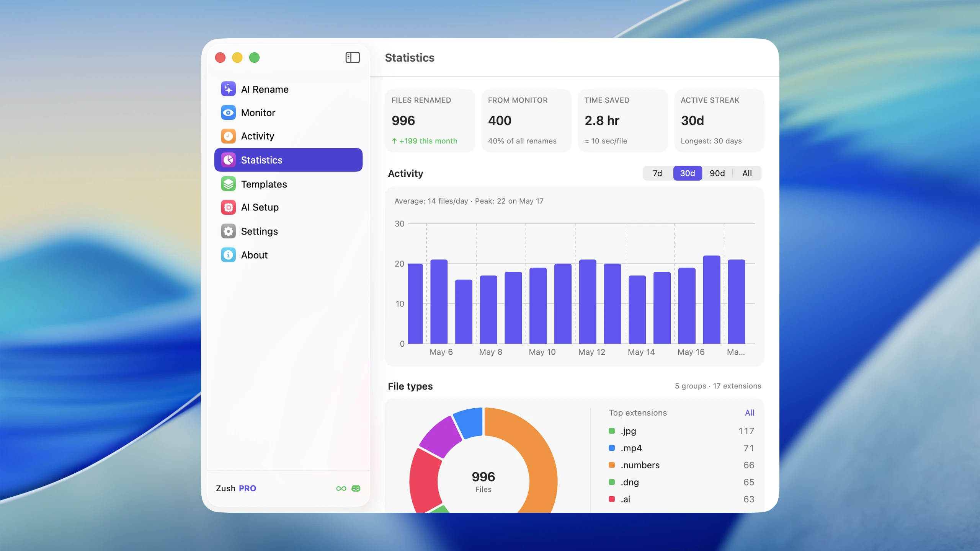980x551 pixels.
Task: Click the green .dng color swatch
Action: click(612, 482)
